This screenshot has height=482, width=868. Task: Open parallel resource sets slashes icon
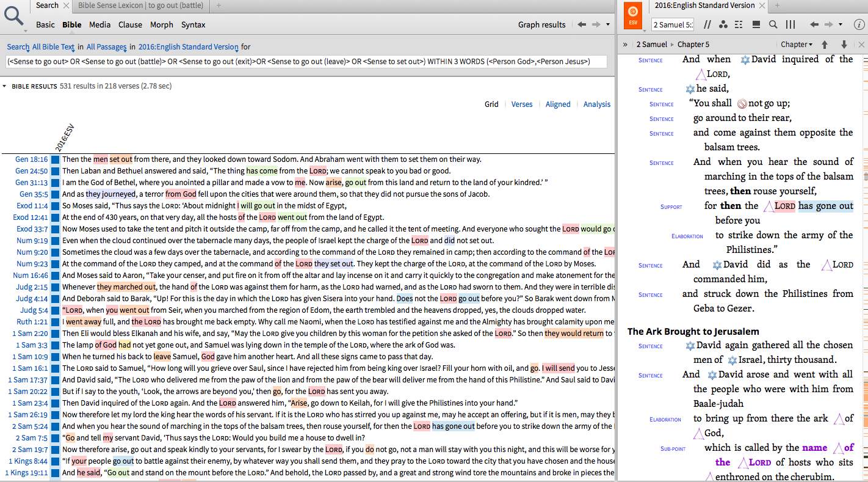point(707,24)
